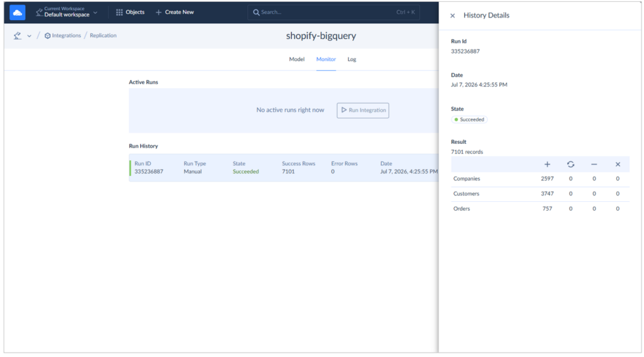The image size is (644, 357).
Task: Click the Create New button
Action: click(175, 13)
